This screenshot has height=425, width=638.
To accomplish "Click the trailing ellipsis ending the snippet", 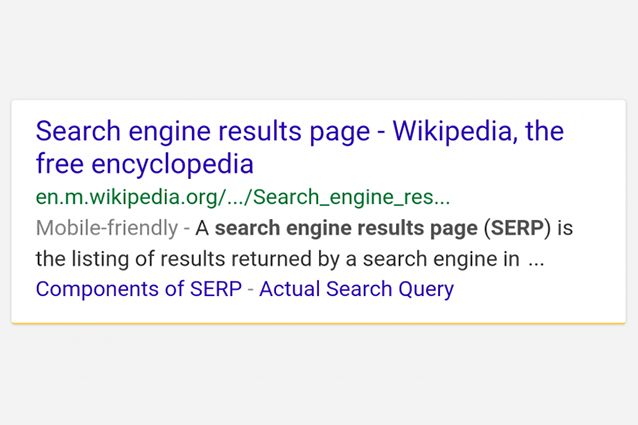I will pos(536,259).
